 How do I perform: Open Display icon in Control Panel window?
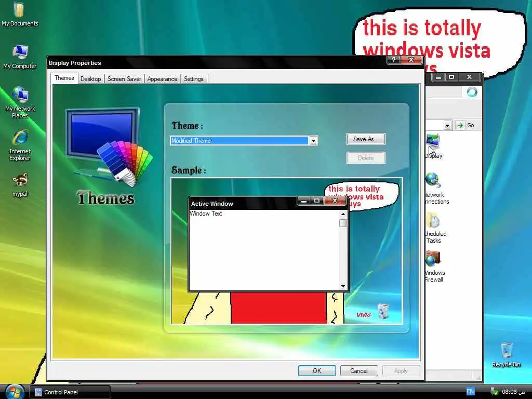coord(433,146)
